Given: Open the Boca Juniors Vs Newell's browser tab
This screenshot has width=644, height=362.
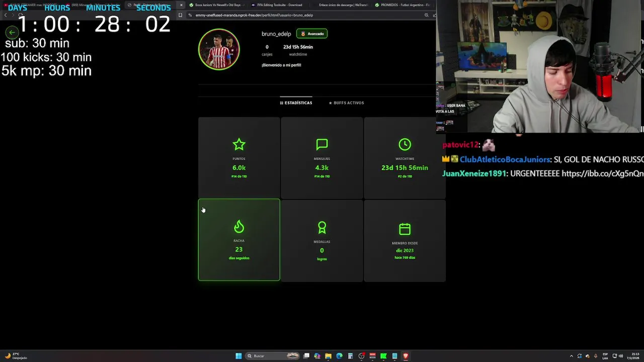Looking at the screenshot, I should pyautogui.click(x=217, y=5).
